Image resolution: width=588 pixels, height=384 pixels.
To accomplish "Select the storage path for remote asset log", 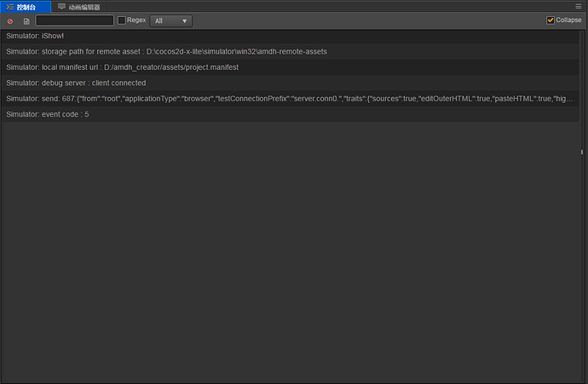I will [290, 52].
